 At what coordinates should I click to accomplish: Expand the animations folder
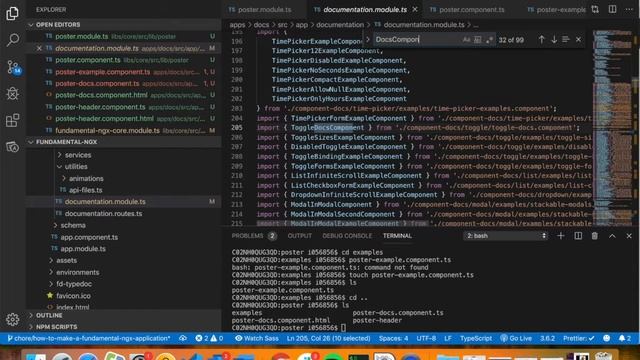click(x=86, y=178)
